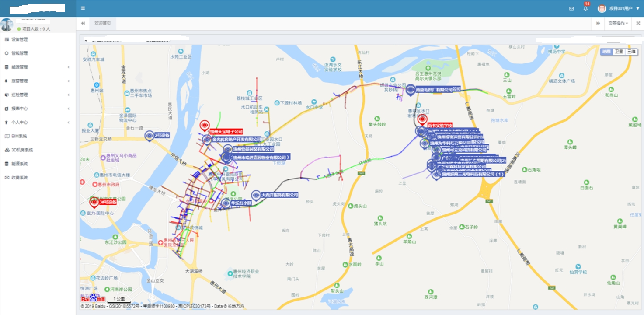Click the 金光辉房地产开发有限公司 marker
Image resolution: width=644 pixels, height=315 pixels.
click(207, 139)
